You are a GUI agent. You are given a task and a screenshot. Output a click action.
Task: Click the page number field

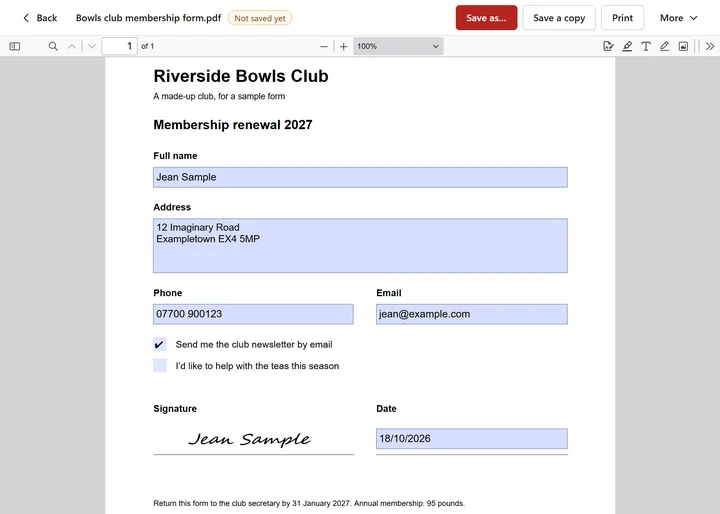119,46
